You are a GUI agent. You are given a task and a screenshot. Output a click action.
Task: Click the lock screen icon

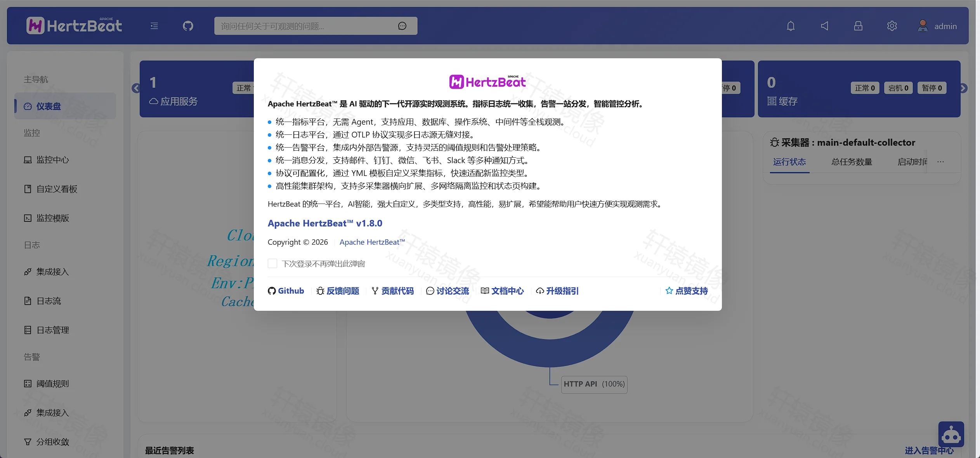click(858, 26)
